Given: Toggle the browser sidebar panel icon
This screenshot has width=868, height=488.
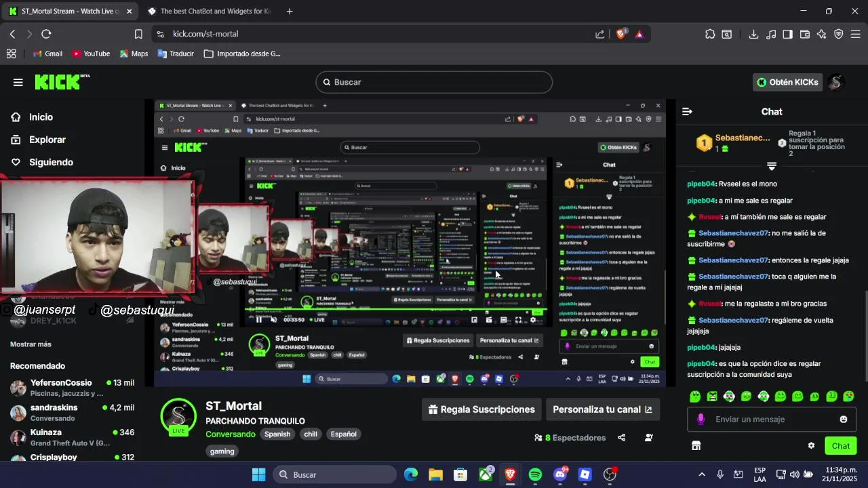Looking at the screenshot, I should 788,34.
